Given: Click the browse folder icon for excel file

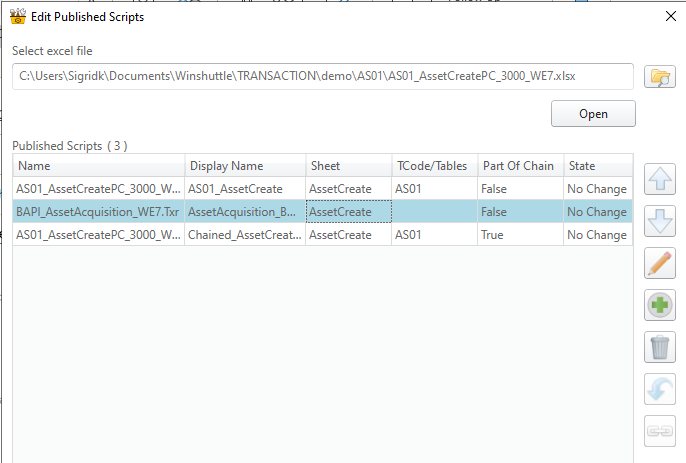Looking at the screenshot, I should point(660,77).
